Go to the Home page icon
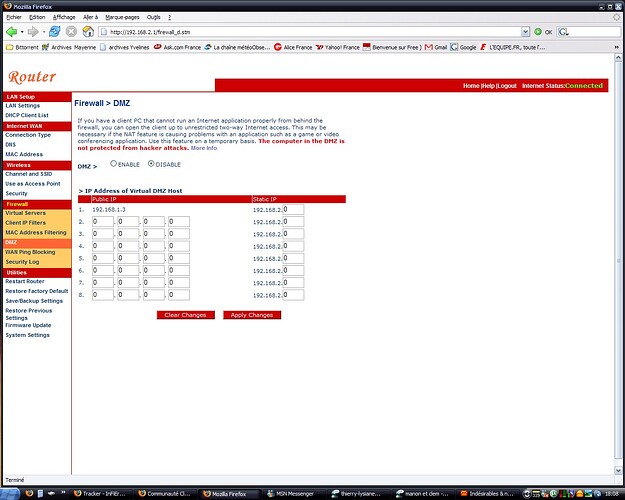625x500 pixels. [x=89, y=31]
